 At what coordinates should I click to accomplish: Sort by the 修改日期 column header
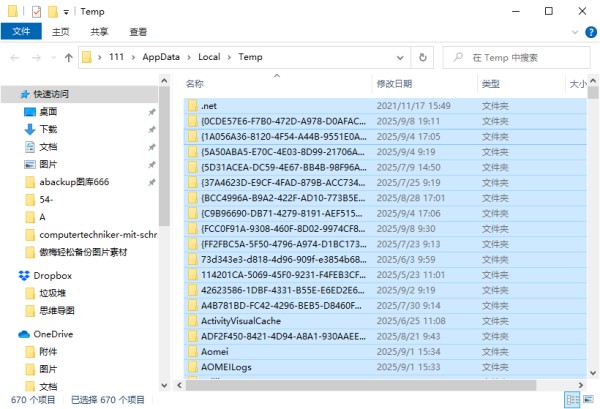425,84
